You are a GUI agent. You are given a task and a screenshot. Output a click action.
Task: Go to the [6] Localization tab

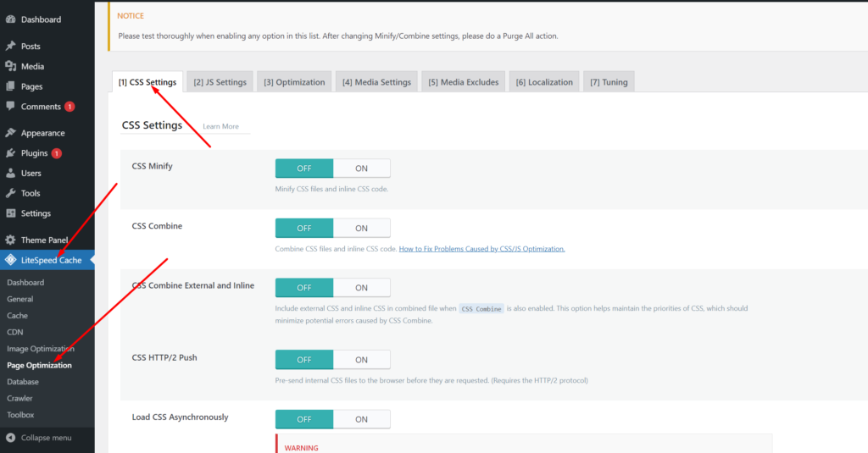click(544, 82)
